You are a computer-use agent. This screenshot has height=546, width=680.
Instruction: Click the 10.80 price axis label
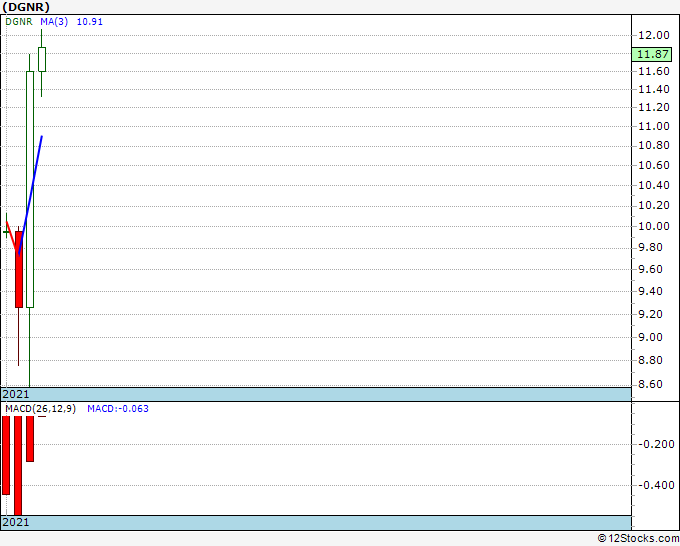pos(654,145)
